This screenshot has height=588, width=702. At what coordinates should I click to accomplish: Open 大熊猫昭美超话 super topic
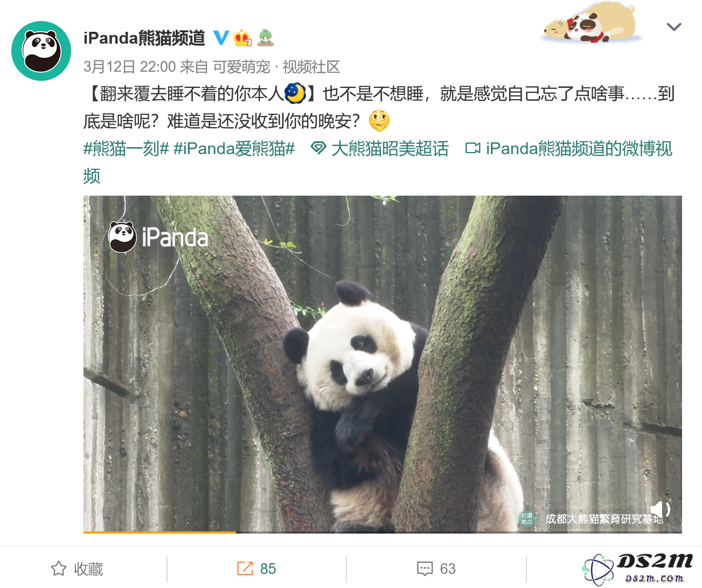380,148
